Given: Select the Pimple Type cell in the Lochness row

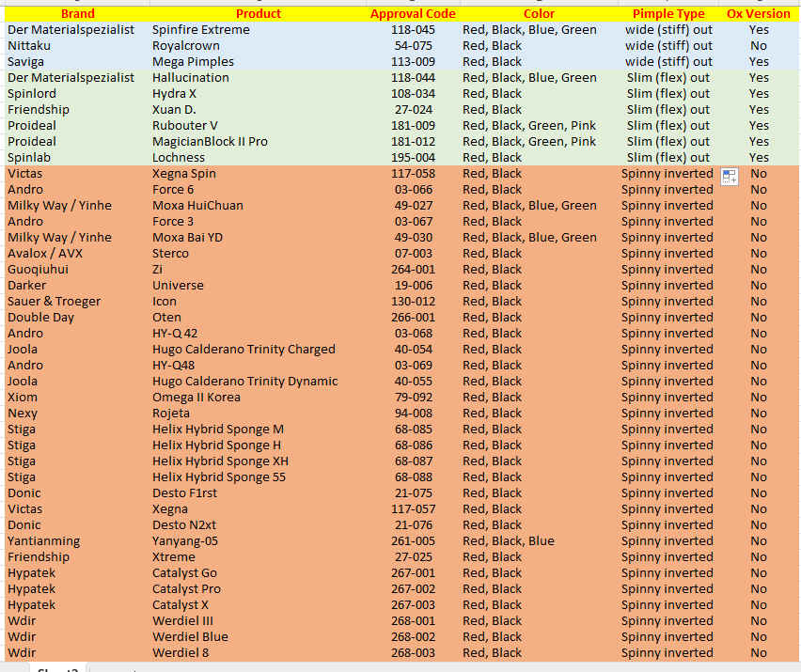Looking at the screenshot, I should (668, 157).
